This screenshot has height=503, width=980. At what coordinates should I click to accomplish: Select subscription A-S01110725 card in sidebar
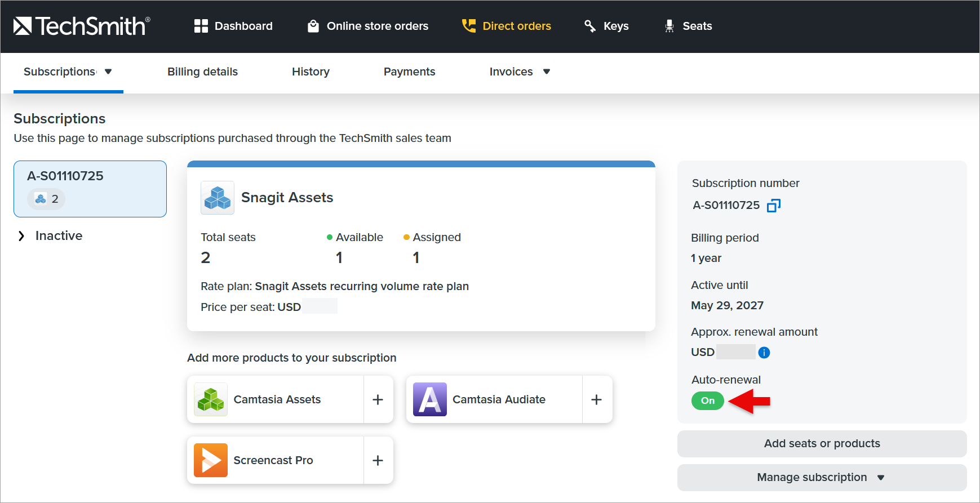click(90, 189)
